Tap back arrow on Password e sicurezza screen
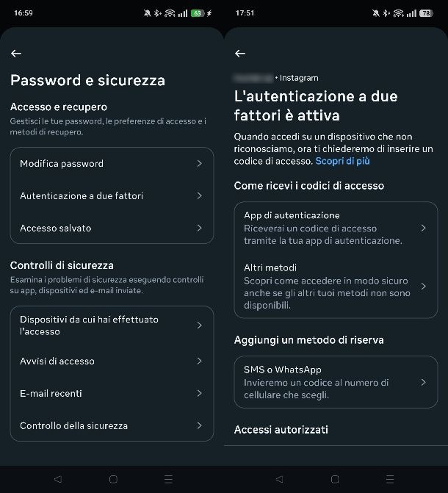Screen dimensions: 448x493 coord(16,54)
